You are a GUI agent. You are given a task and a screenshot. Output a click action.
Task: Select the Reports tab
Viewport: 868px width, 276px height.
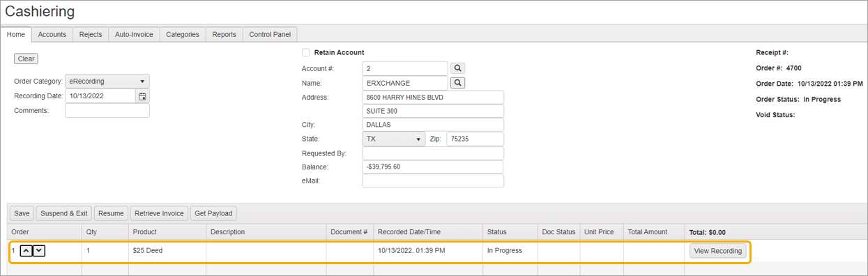tap(224, 34)
